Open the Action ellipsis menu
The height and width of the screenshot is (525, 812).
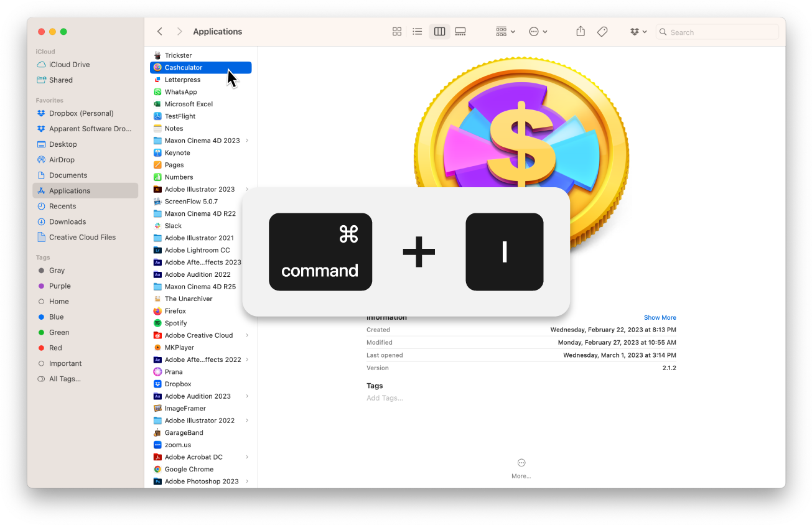coord(538,32)
